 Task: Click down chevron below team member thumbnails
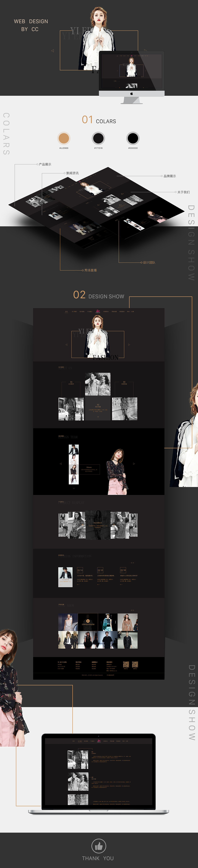click(74, 488)
